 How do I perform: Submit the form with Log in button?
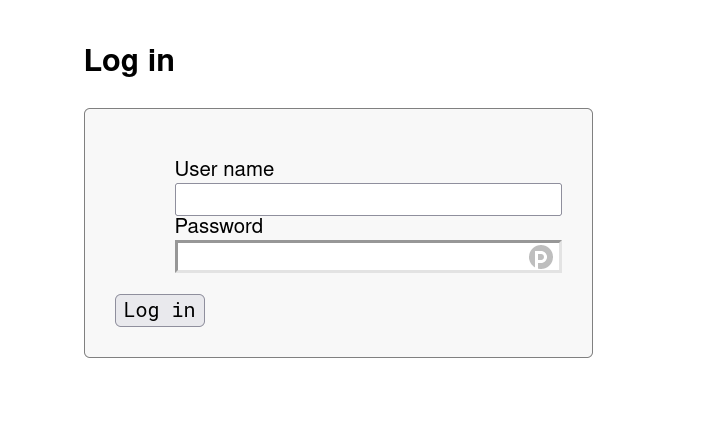coord(160,310)
